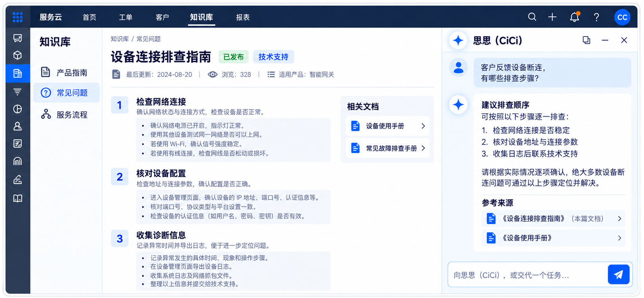Click step heading 收集诊断信息

[161, 235]
